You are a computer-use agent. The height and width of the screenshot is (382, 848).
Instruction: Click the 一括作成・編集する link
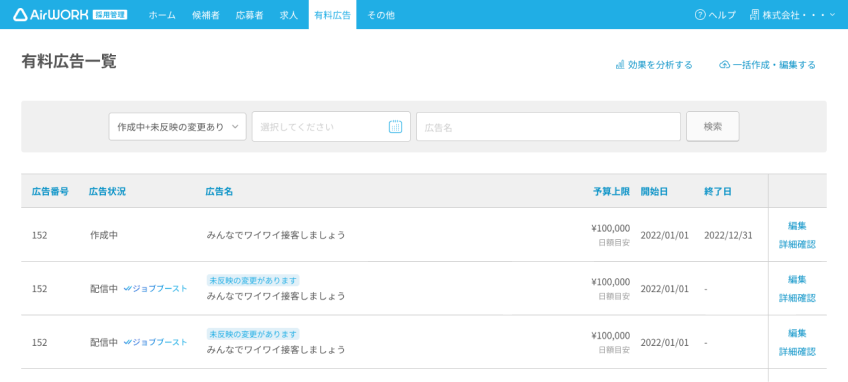[x=774, y=65]
